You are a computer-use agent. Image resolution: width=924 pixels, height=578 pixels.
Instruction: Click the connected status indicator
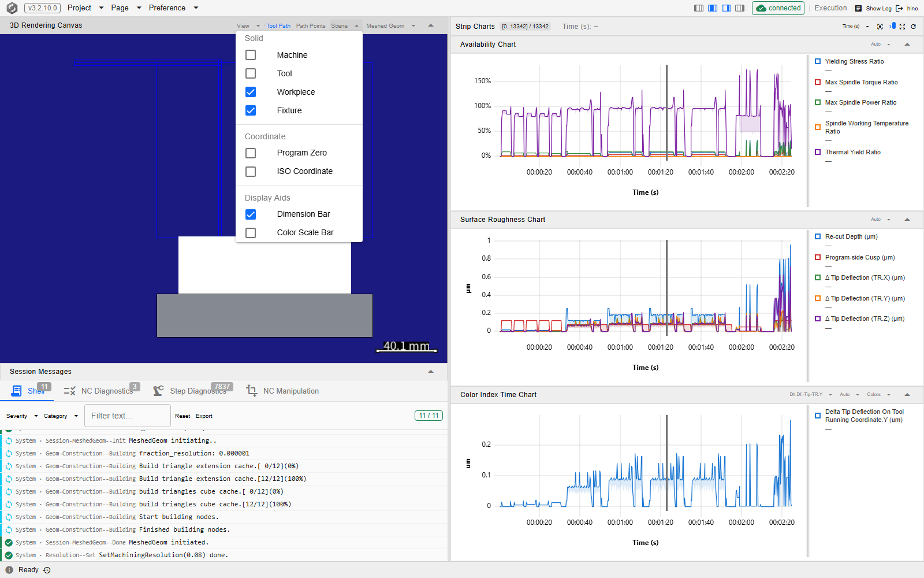[778, 8]
